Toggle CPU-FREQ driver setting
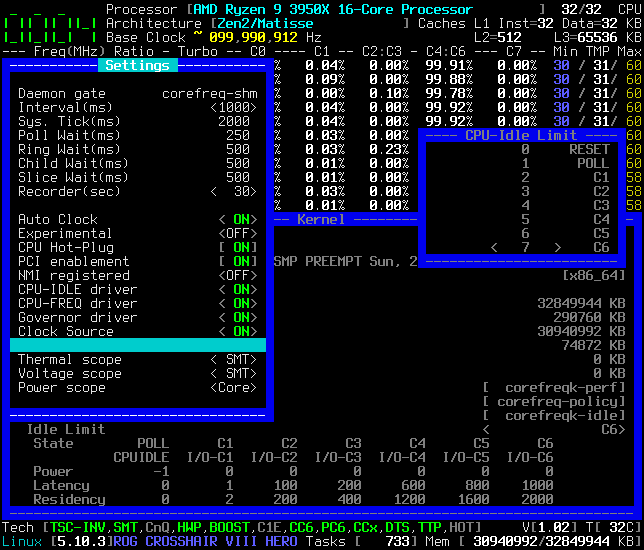644x550 pixels. [x=238, y=303]
